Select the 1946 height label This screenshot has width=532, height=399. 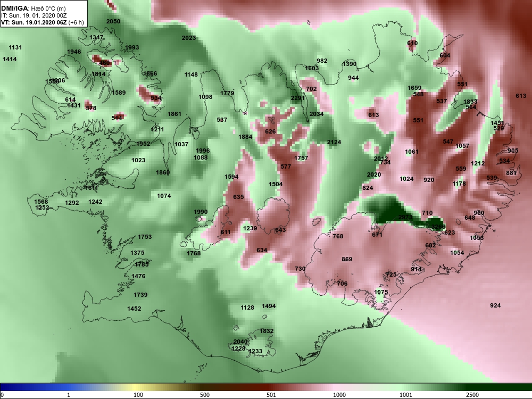[74, 52]
